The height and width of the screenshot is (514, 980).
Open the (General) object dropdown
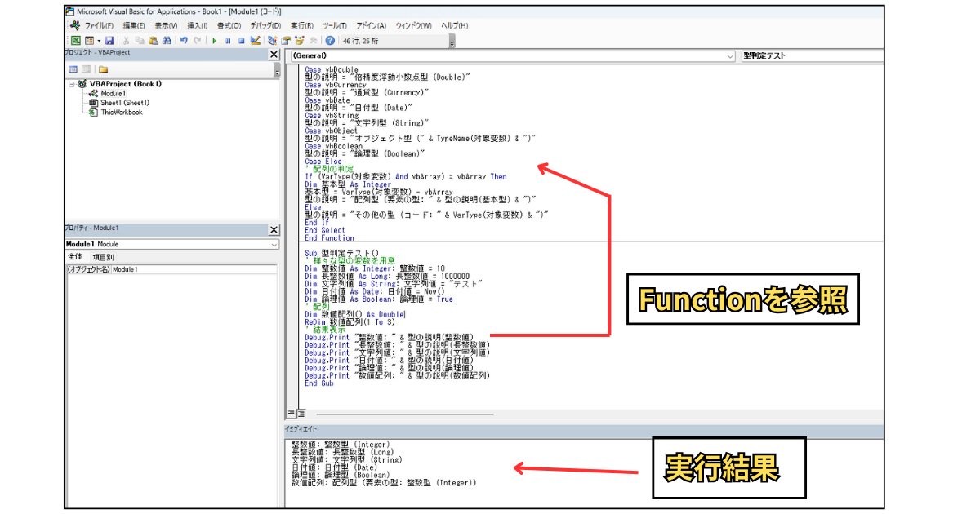tap(512, 56)
